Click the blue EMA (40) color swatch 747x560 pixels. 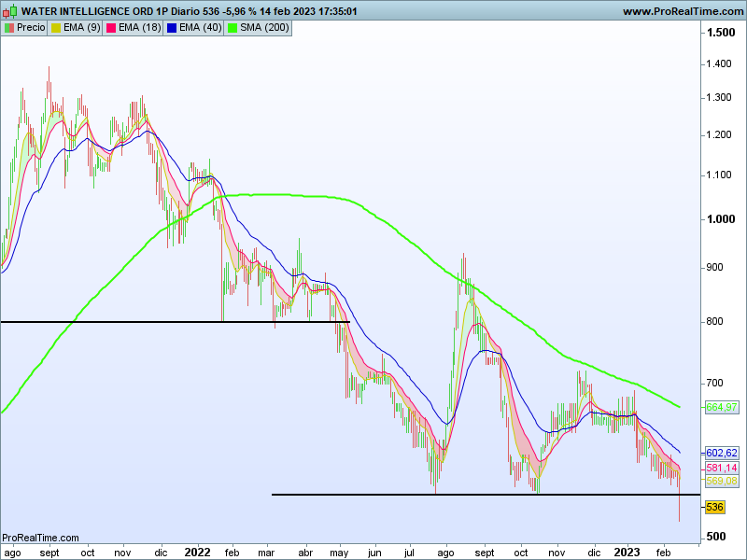pyautogui.click(x=172, y=28)
